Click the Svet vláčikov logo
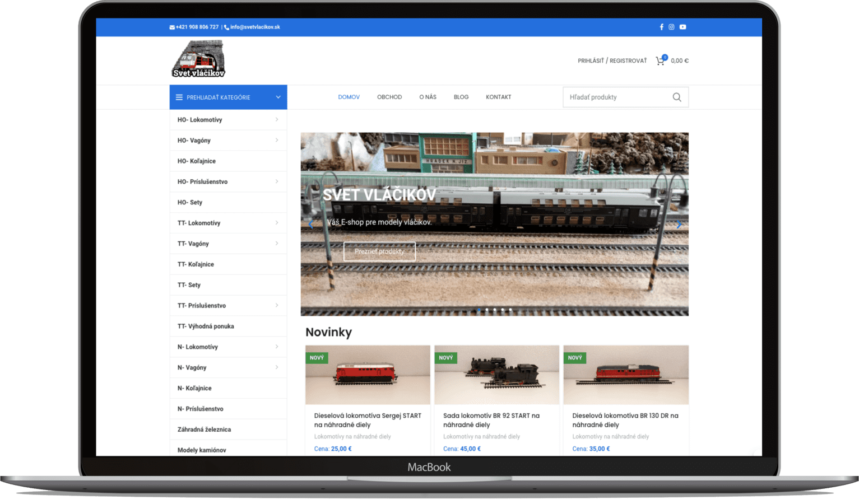Viewport: 859px width, 504px height. tap(198, 59)
